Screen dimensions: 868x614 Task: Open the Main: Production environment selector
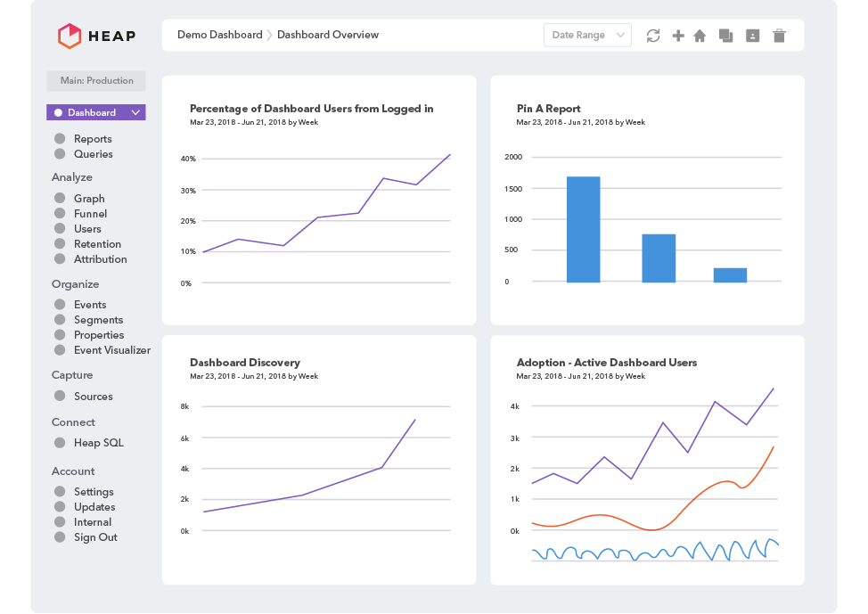[x=96, y=81]
